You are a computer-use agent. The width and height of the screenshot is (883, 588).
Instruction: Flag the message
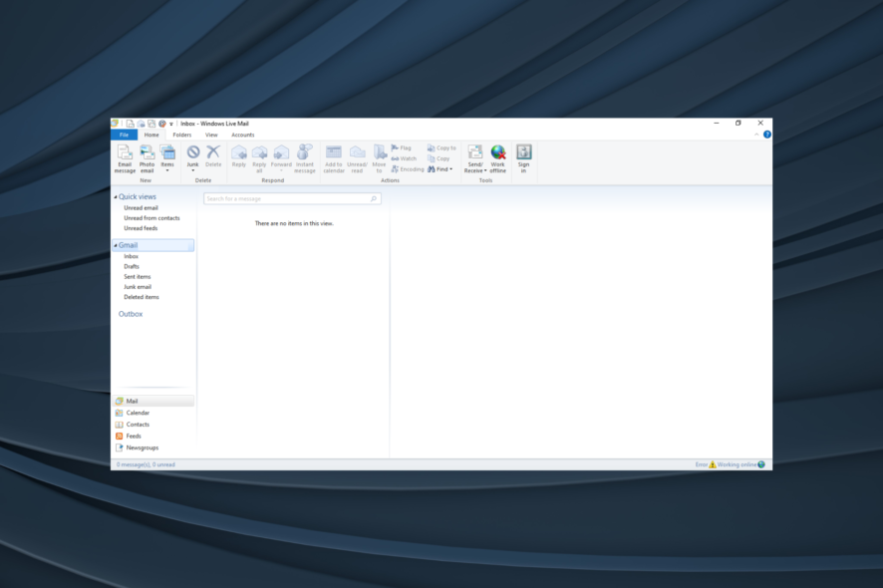(x=401, y=147)
